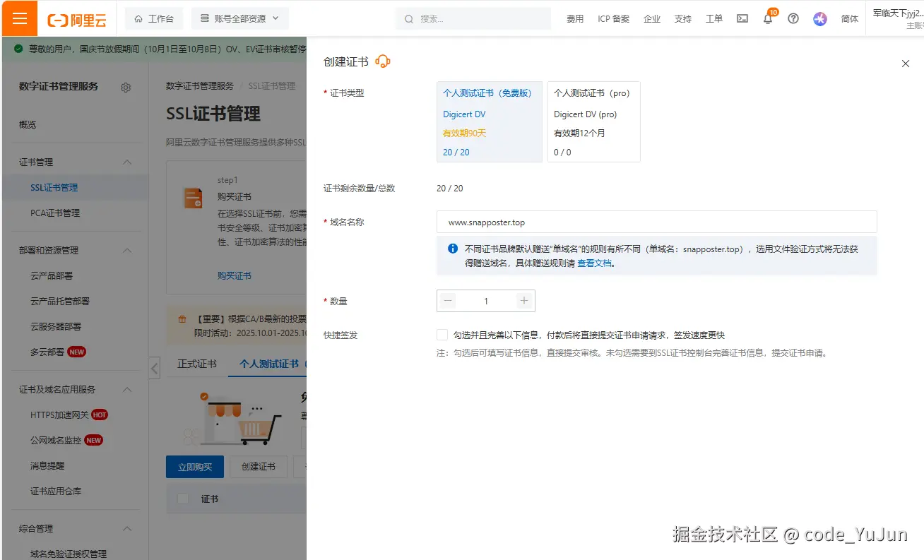This screenshot has width=924, height=560.
Task: Open the 支持 menu
Action: tap(683, 19)
